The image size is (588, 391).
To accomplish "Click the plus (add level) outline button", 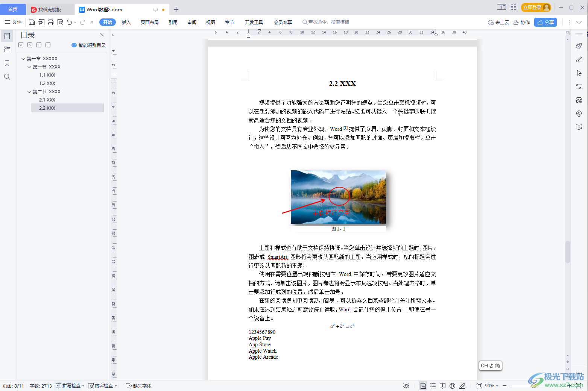I will coord(39,45).
